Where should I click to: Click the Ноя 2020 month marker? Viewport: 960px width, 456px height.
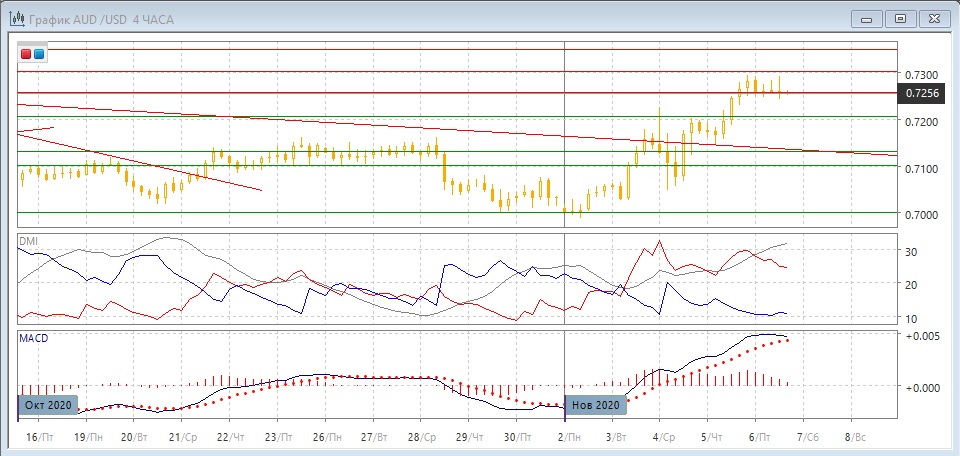596,405
